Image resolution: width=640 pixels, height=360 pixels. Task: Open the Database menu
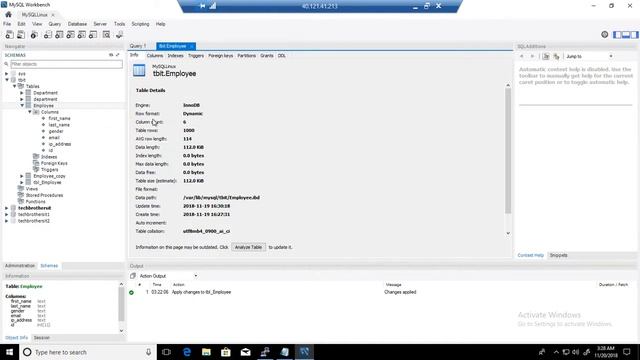click(x=77, y=24)
